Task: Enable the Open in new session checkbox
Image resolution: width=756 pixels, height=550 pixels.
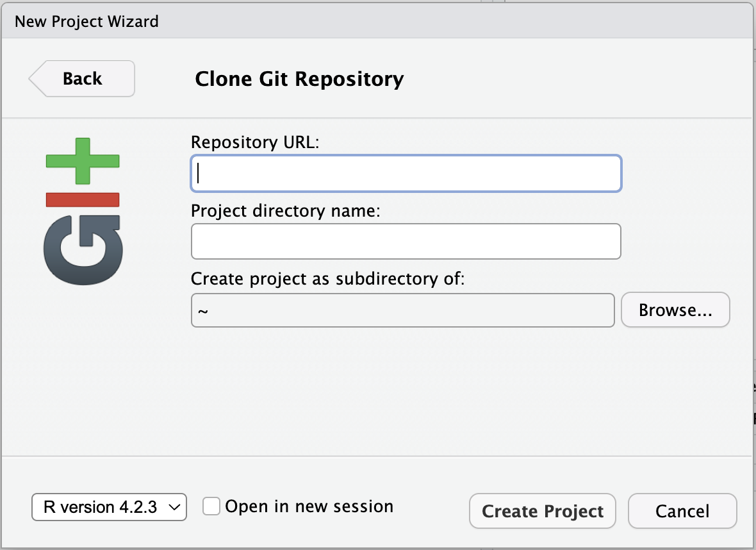Action: click(x=211, y=506)
